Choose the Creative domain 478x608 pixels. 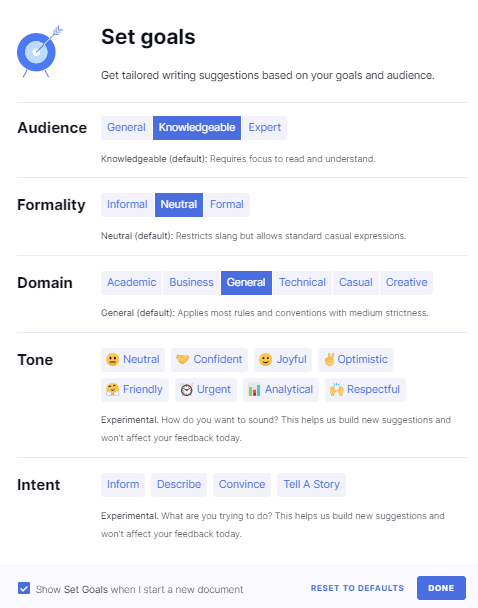point(406,283)
